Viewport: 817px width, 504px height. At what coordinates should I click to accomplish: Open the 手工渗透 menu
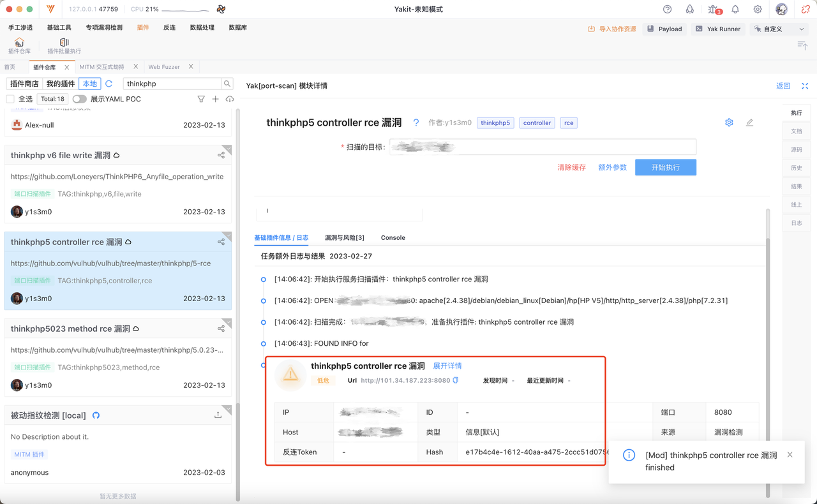pyautogui.click(x=19, y=27)
